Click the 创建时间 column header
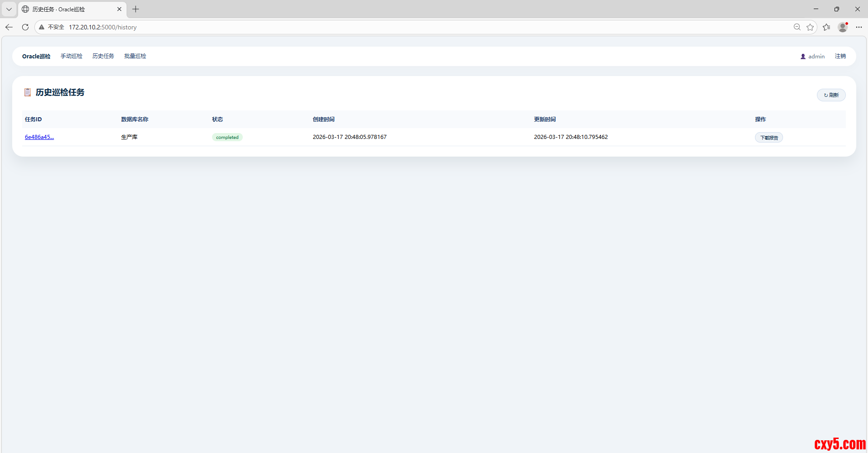Screen dimensions: 868x453 (324, 119)
